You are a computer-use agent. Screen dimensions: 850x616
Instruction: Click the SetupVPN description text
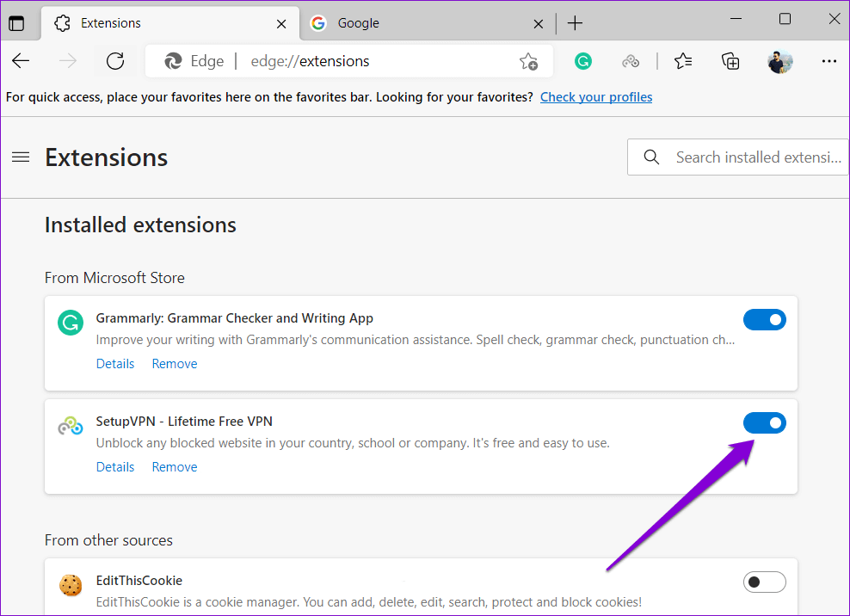[353, 443]
